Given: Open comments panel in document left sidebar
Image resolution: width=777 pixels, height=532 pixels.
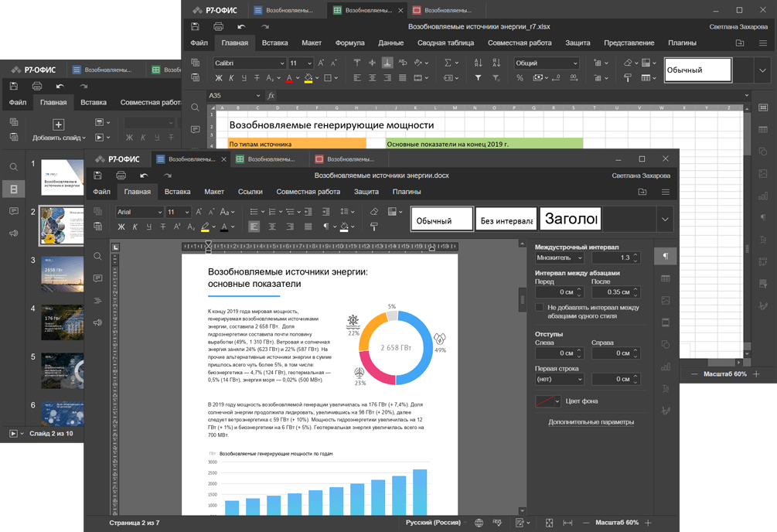Looking at the screenshot, I should pyautogui.click(x=97, y=278).
